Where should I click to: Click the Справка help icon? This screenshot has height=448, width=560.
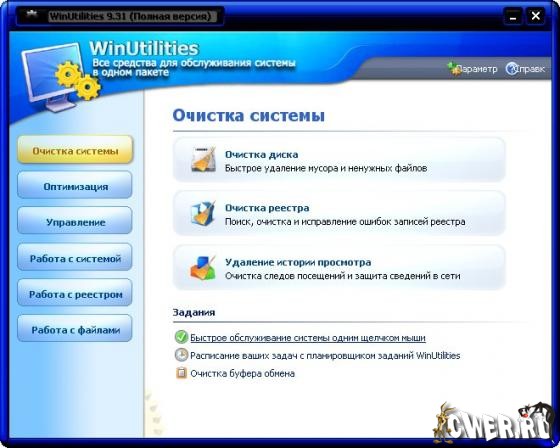pyautogui.click(x=512, y=69)
